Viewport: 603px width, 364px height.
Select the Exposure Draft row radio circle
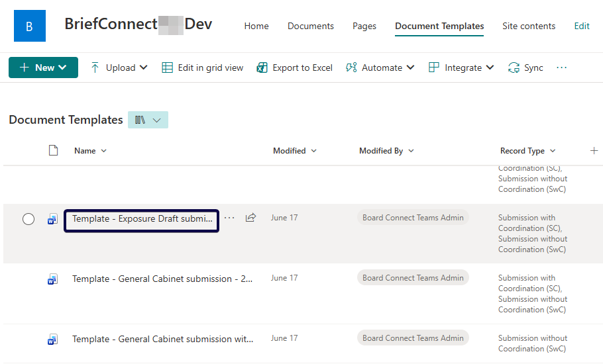point(28,219)
